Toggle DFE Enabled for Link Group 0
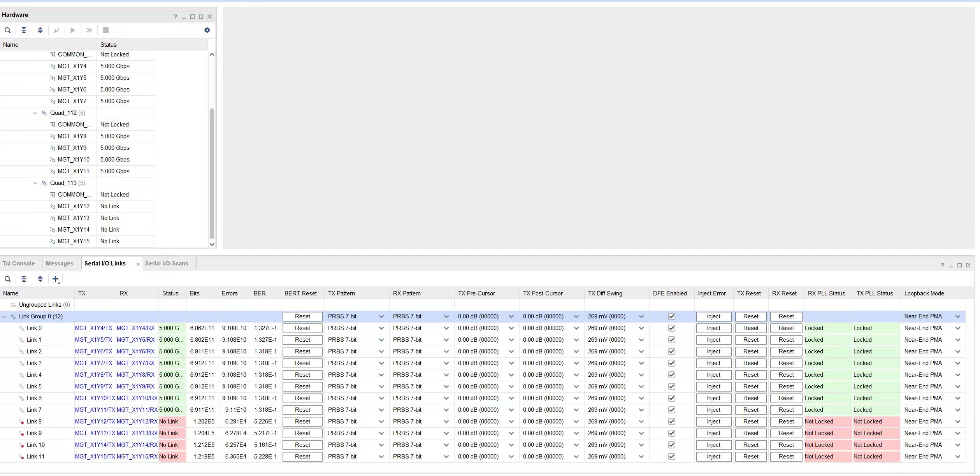The image size is (980, 476). 671,316
